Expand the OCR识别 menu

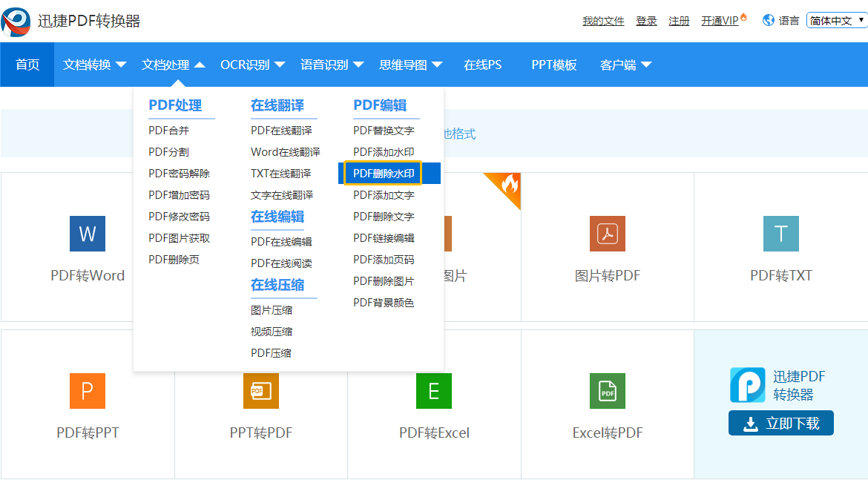[x=252, y=65]
